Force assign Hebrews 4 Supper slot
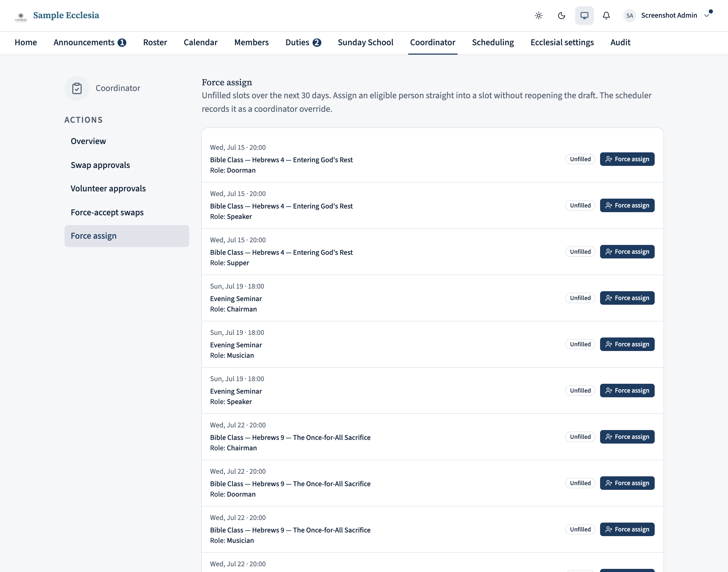The height and width of the screenshot is (572, 728). click(627, 251)
